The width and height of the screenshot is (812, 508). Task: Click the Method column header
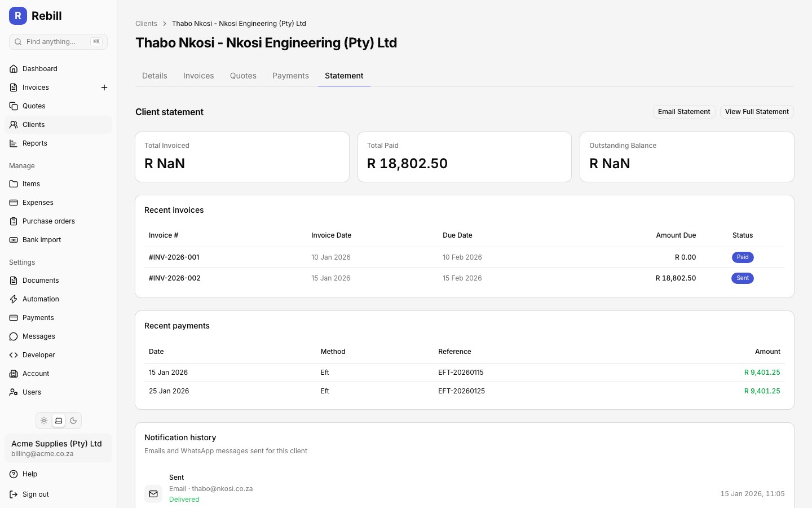(x=333, y=352)
